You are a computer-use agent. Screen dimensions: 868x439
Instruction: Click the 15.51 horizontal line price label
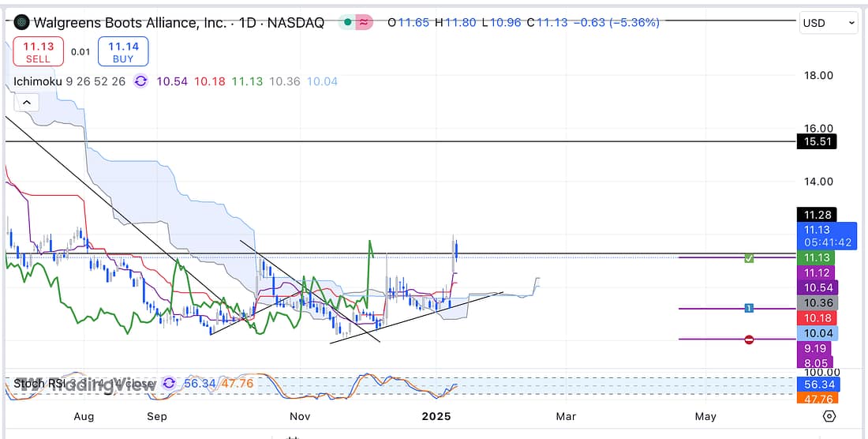[x=816, y=142]
